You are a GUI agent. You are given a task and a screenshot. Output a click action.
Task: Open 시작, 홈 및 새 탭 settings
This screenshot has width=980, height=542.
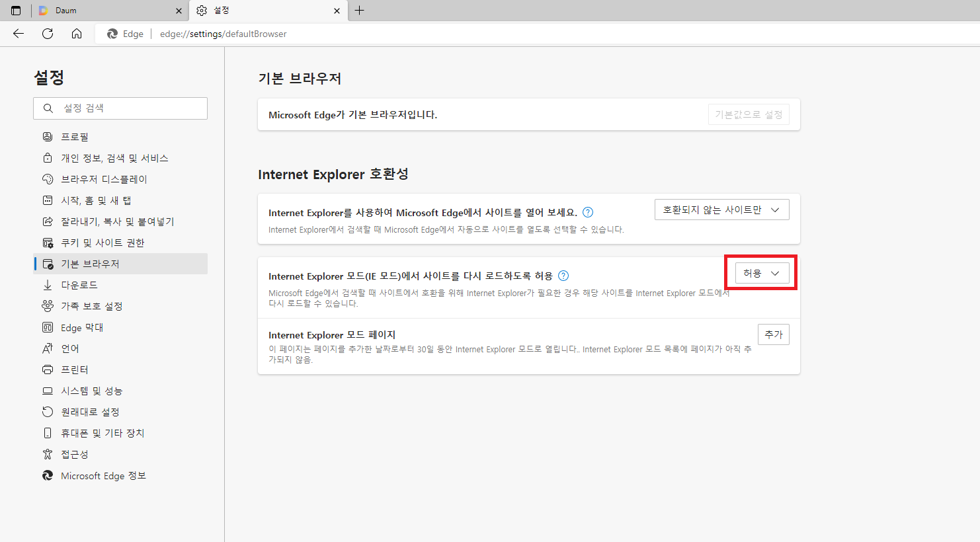coord(120,200)
